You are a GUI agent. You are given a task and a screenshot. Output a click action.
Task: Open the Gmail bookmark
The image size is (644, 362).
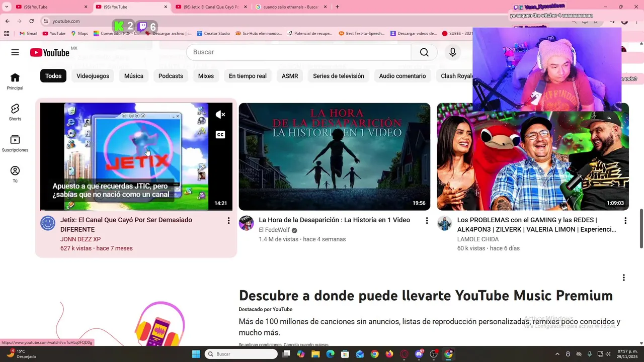coord(28,34)
